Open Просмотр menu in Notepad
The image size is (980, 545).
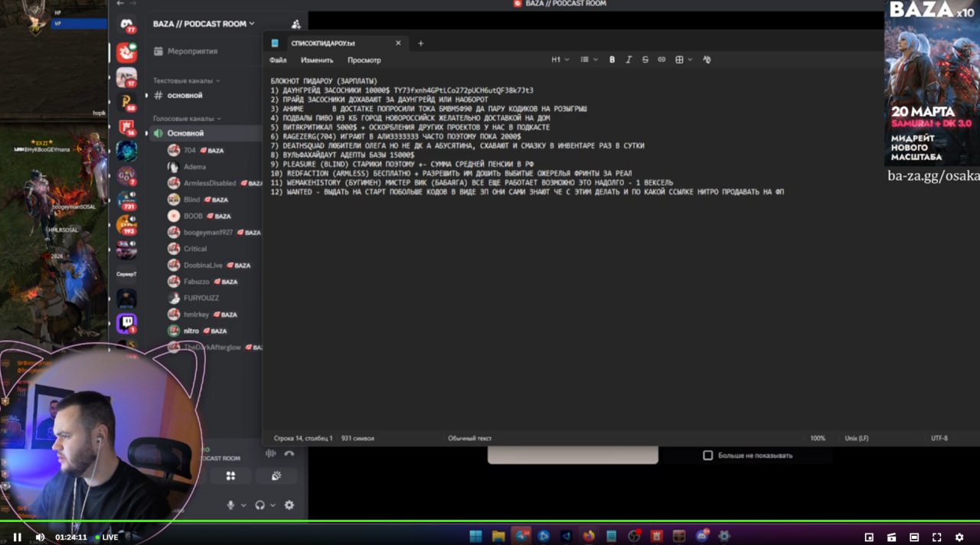pyautogui.click(x=364, y=60)
